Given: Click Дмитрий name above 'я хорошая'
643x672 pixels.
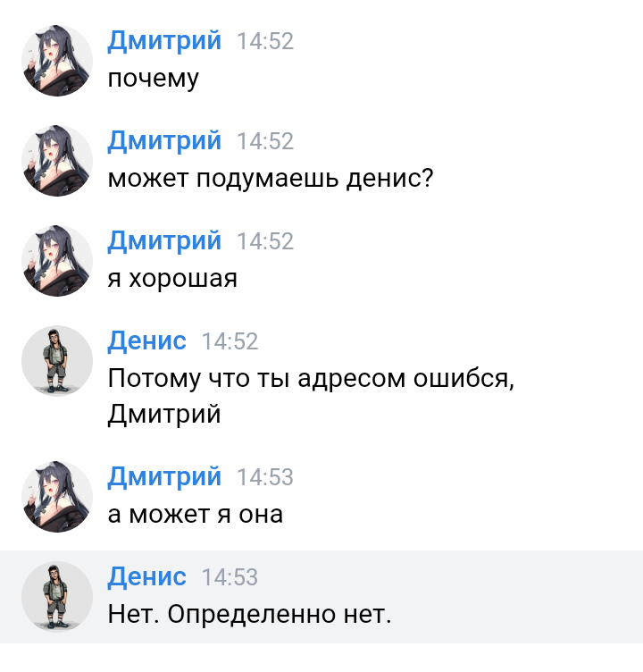Looking at the screenshot, I should coord(164,241).
